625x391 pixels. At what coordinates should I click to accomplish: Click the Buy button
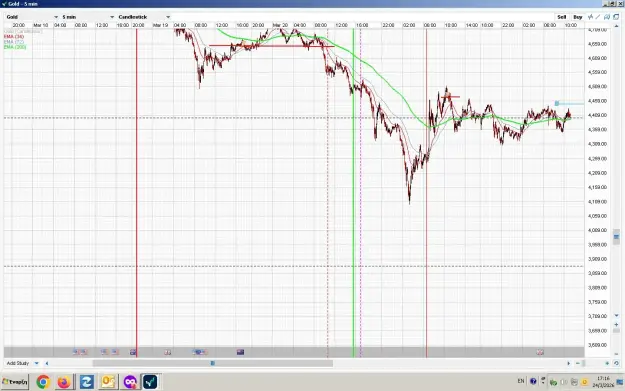(x=578, y=17)
